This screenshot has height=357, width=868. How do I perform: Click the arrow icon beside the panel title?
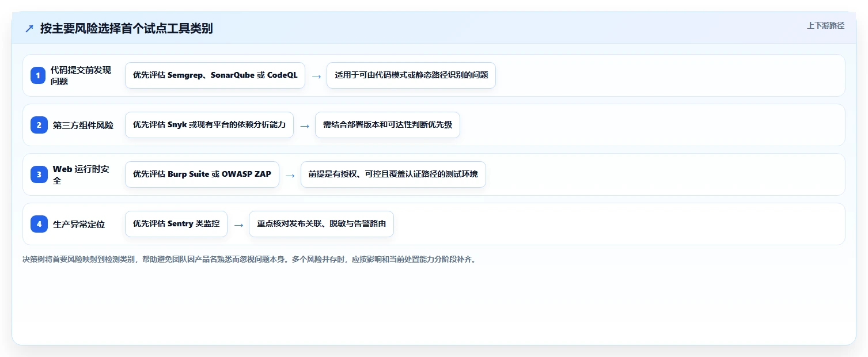click(29, 28)
